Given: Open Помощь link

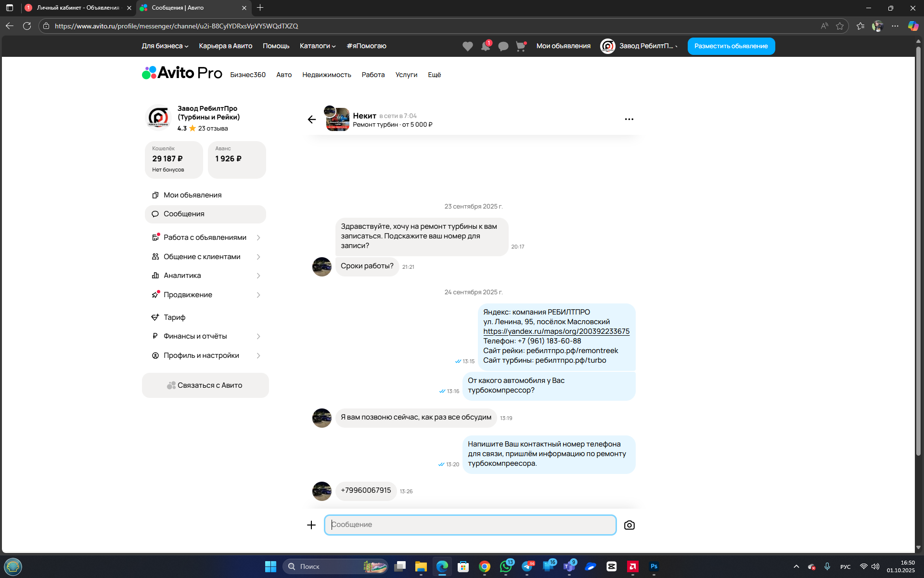Looking at the screenshot, I should 276,46.
